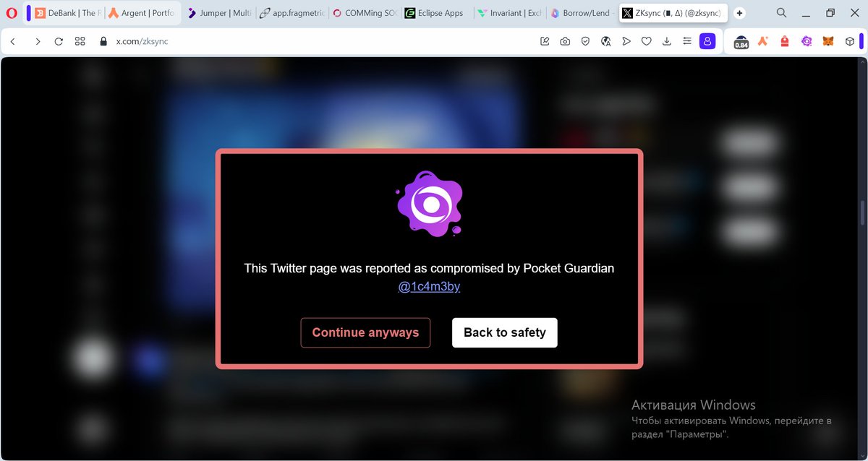Open the extension with 0.84 badge

741,42
